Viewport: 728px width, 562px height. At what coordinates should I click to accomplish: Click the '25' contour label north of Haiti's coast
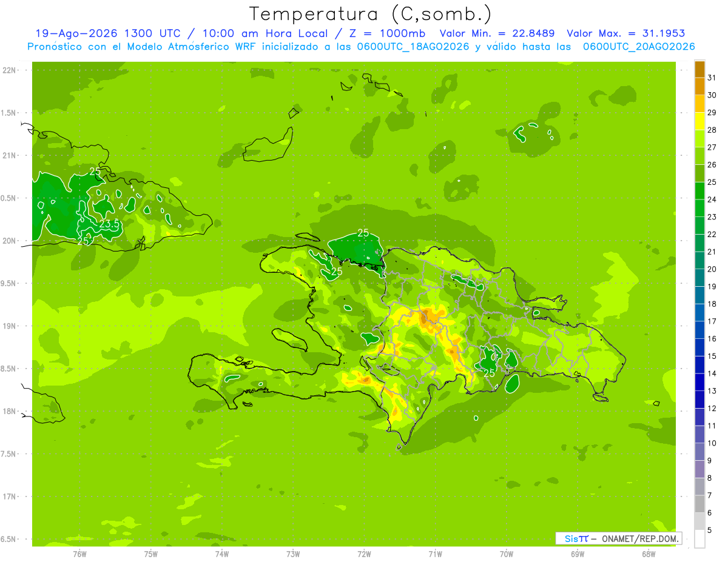tap(363, 233)
